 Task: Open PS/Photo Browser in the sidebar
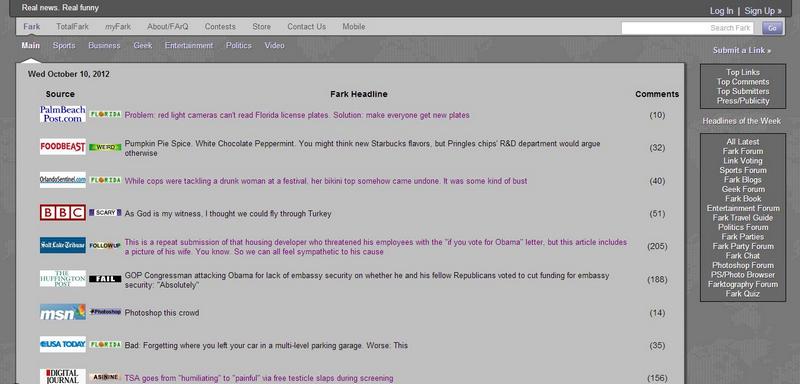[743, 274]
